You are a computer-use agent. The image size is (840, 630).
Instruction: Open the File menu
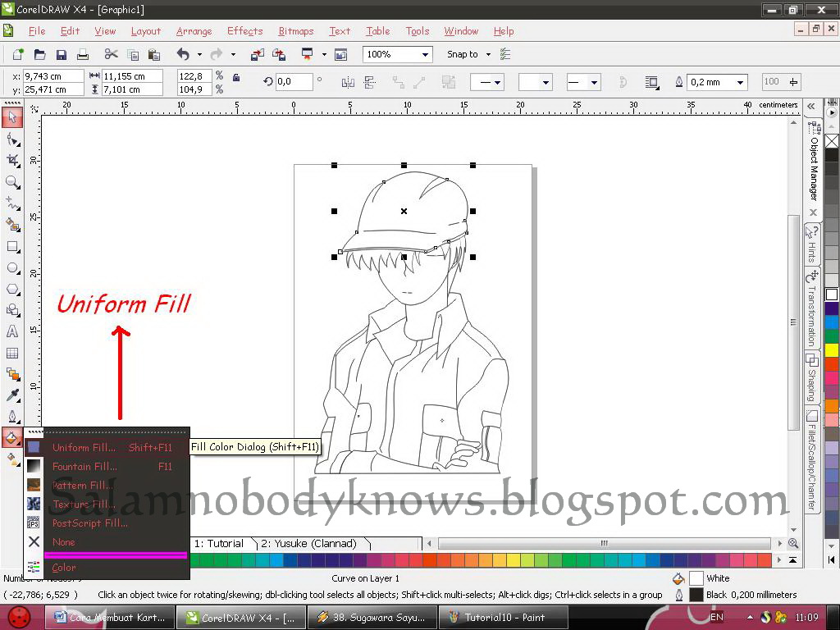36,31
